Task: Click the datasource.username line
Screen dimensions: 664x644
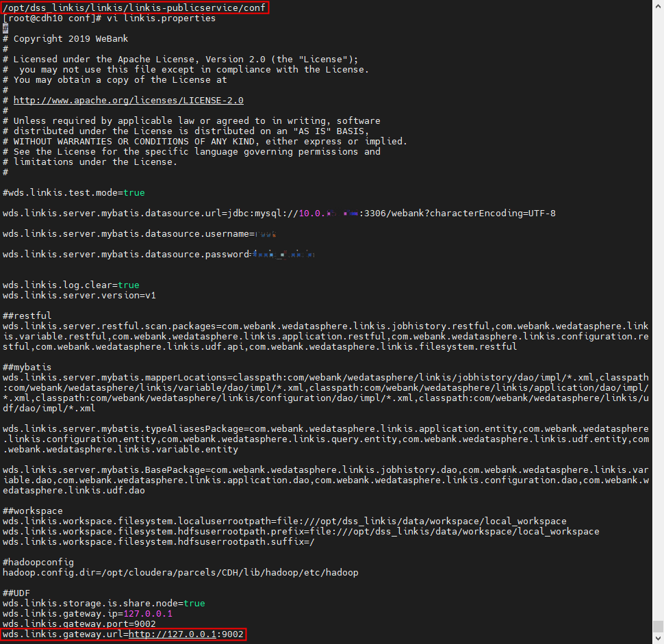Action: pos(140,234)
